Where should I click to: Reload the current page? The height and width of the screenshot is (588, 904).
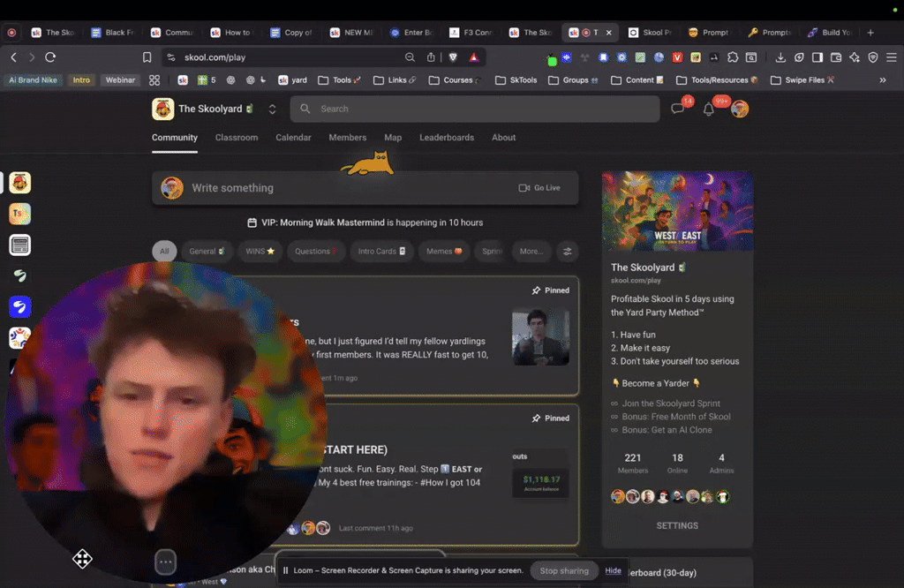[x=50, y=57]
